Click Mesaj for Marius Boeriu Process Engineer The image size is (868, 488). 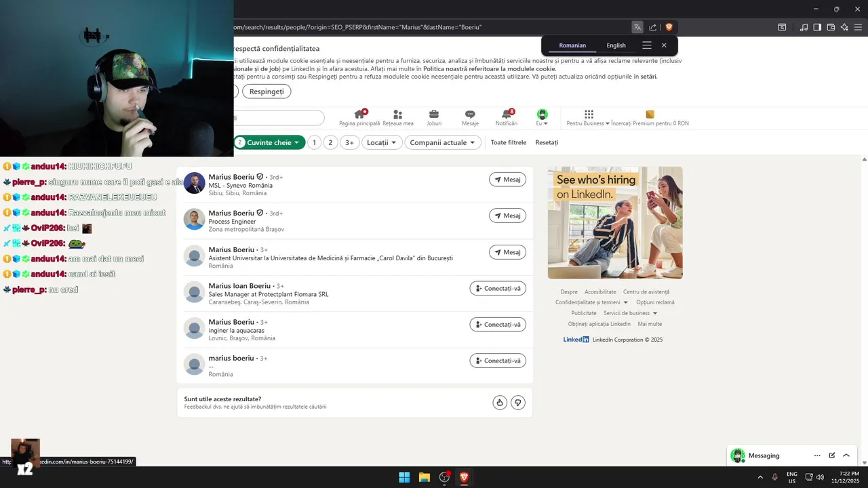click(507, 216)
